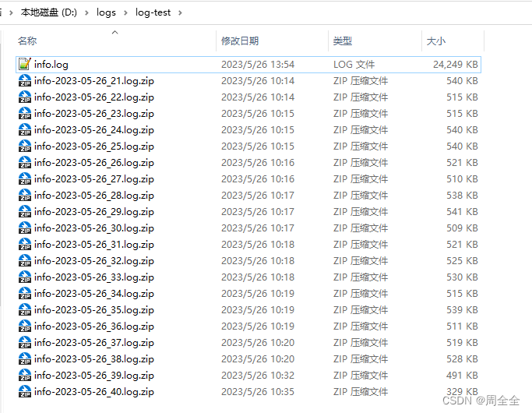Select file name info-2023-05-26_36.log.zip
The width and height of the screenshot is (532, 413).
[x=94, y=327]
